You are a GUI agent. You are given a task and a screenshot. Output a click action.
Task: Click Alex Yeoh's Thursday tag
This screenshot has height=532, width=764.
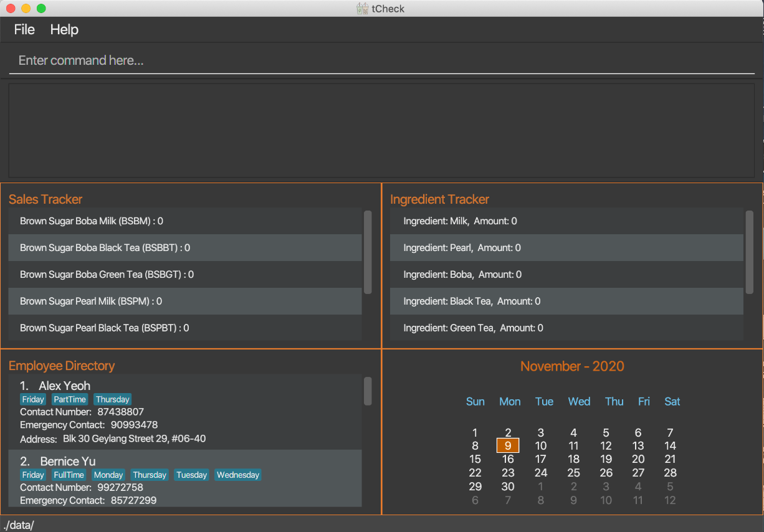click(113, 399)
